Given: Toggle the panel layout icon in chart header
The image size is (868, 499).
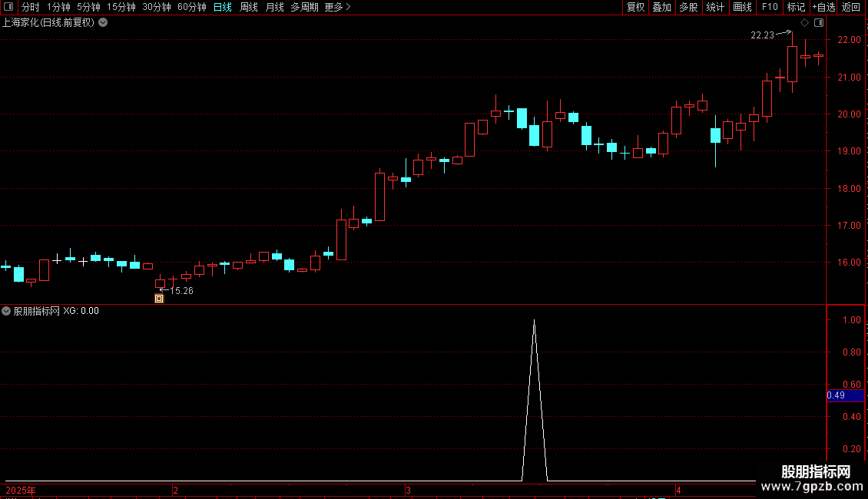Looking at the screenshot, I should [819, 23].
